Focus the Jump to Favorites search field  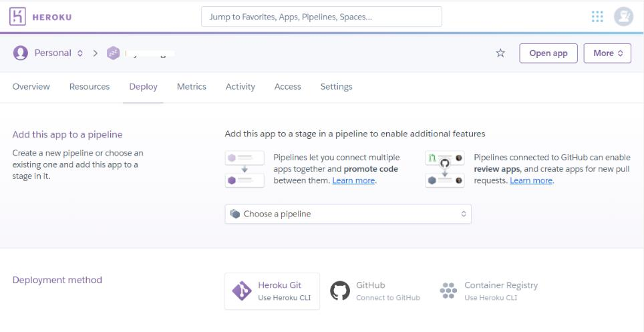click(321, 17)
